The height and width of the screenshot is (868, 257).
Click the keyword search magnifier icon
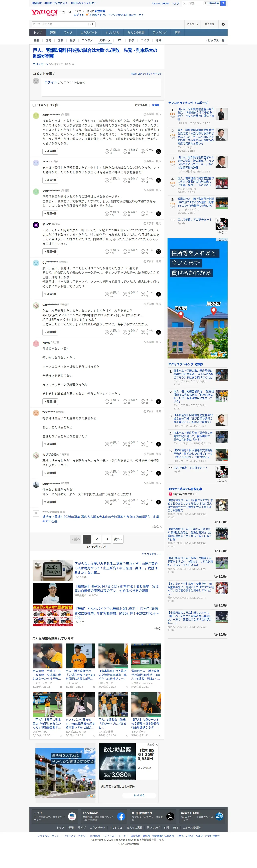(92, 24)
